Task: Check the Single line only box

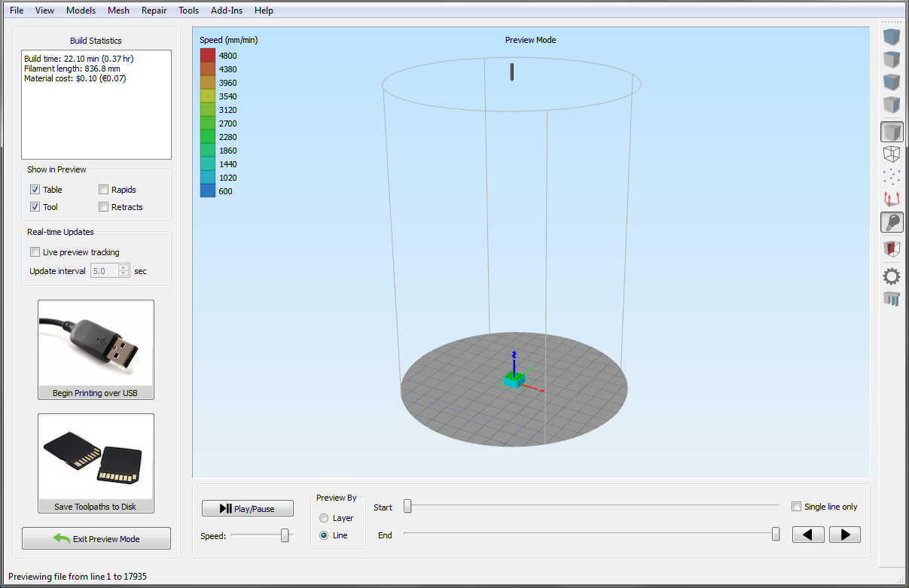Action: [797, 507]
